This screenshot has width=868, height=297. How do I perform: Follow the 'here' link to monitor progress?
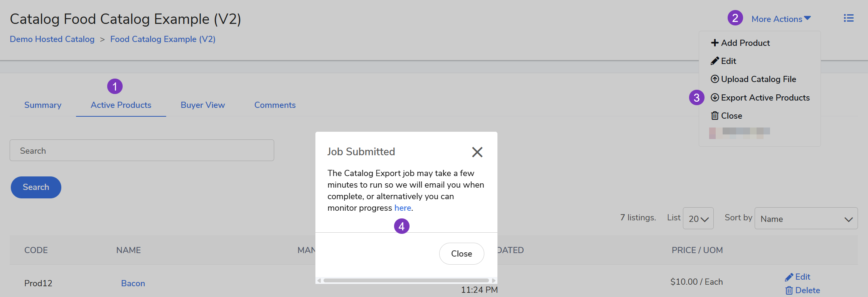point(402,208)
